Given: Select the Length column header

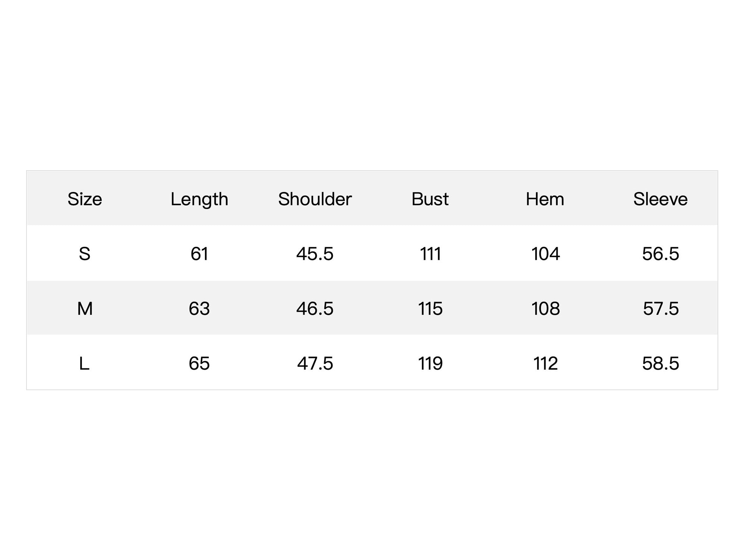Looking at the screenshot, I should click(x=199, y=200).
